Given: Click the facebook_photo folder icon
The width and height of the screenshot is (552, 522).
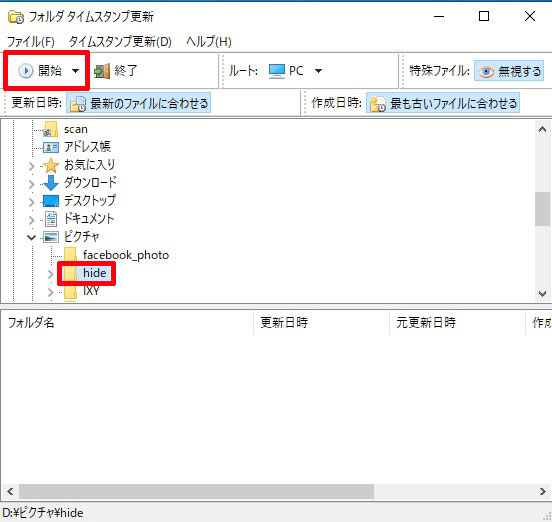Looking at the screenshot, I should tap(70, 255).
